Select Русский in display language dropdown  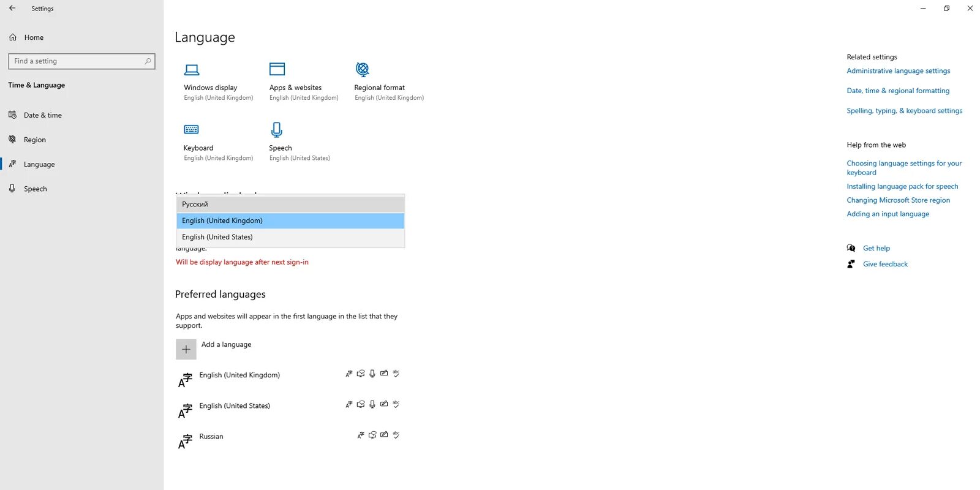pyautogui.click(x=290, y=205)
